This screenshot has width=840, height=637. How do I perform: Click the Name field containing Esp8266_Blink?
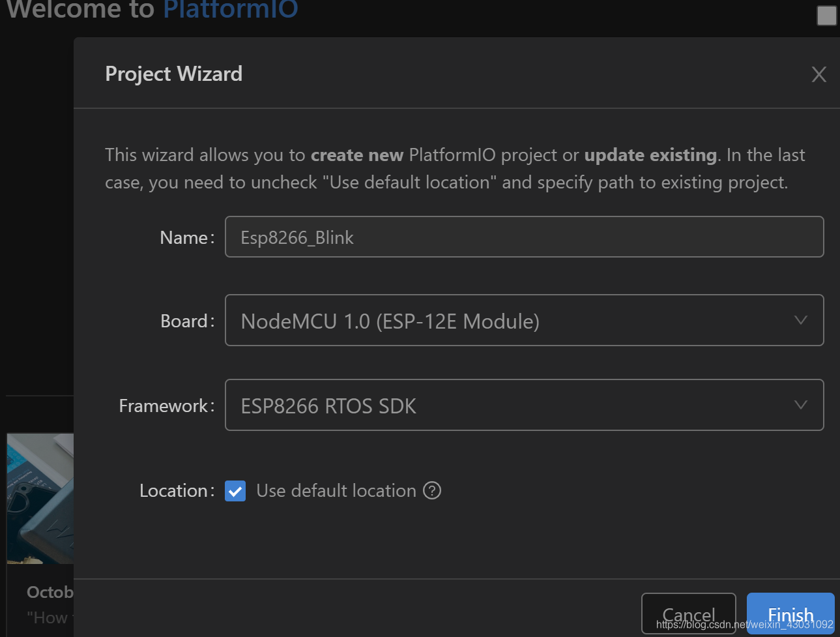tap(524, 237)
